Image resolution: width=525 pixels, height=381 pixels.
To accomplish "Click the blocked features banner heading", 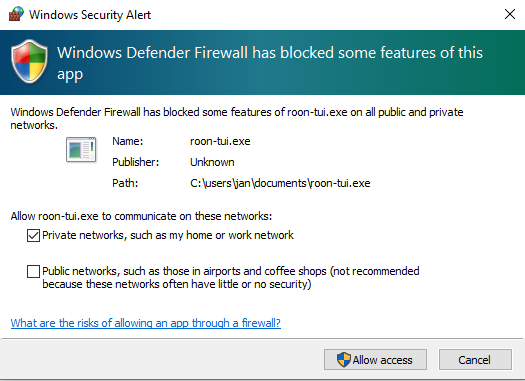I will (270, 63).
